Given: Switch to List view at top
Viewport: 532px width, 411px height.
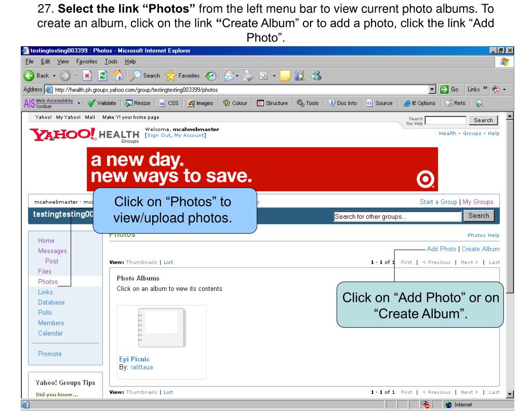Looking at the screenshot, I should point(168,262).
